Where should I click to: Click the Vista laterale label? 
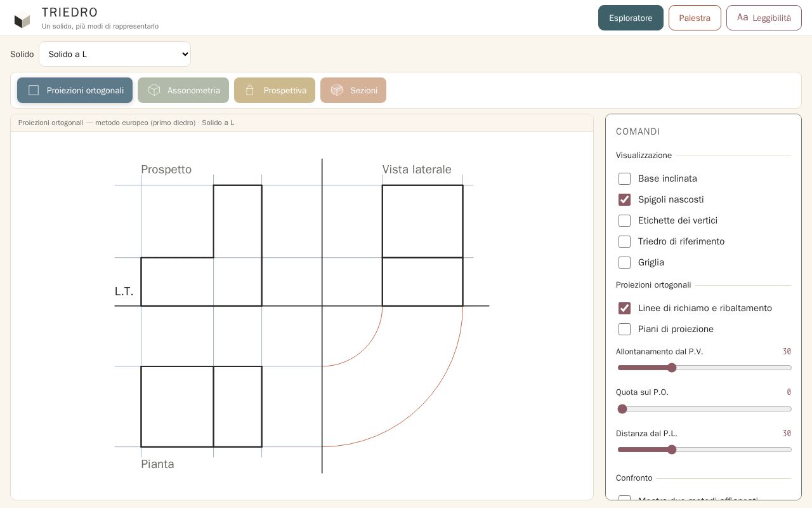coord(417,170)
